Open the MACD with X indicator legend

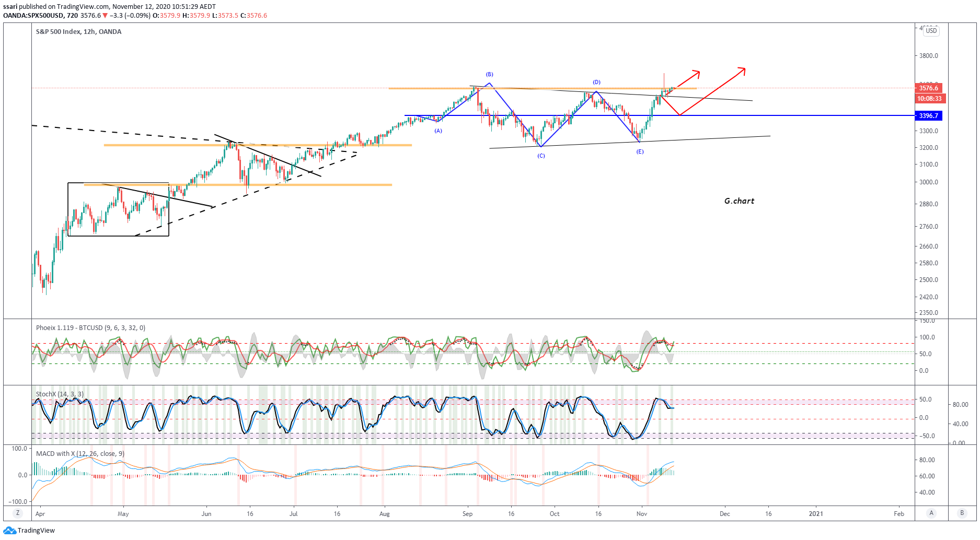click(x=80, y=454)
